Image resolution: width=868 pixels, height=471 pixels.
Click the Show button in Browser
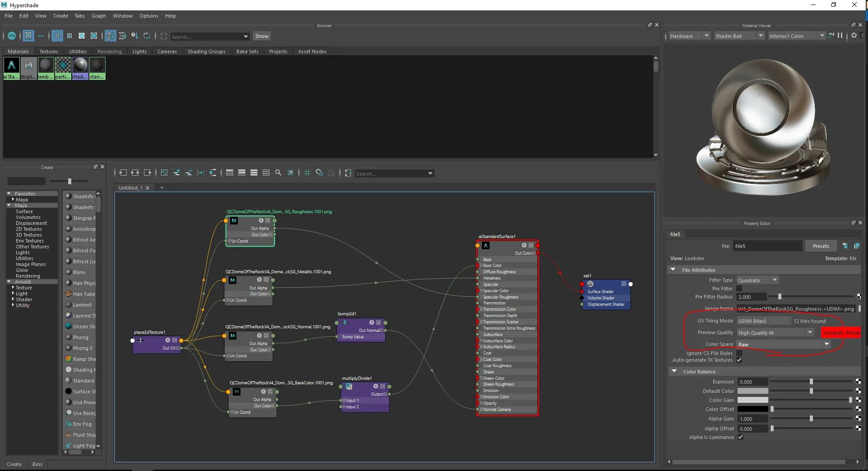(x=262, y=36)
